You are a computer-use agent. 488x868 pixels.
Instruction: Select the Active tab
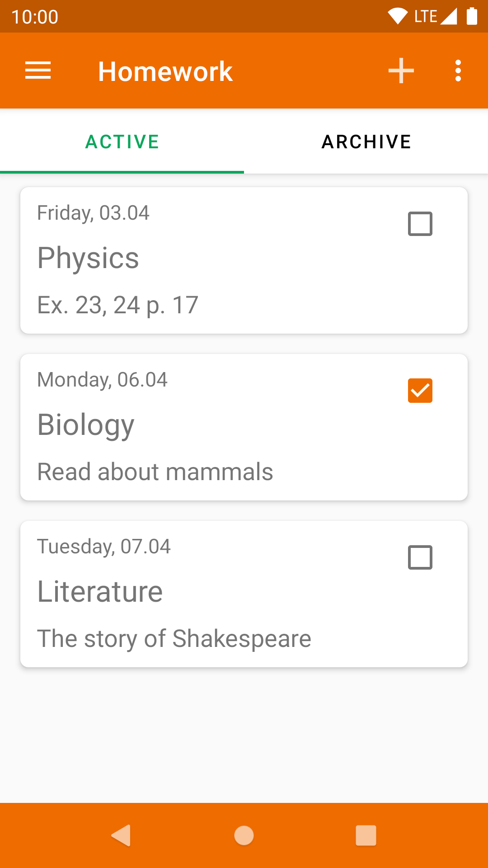pos(122,142)
